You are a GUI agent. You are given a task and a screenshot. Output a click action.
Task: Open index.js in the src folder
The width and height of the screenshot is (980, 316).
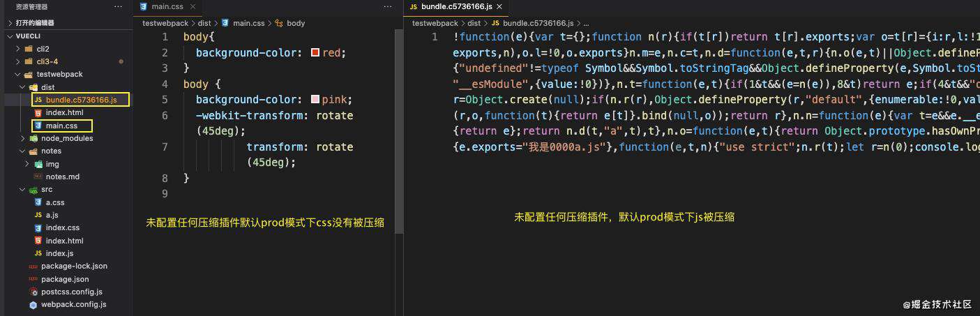59,253
